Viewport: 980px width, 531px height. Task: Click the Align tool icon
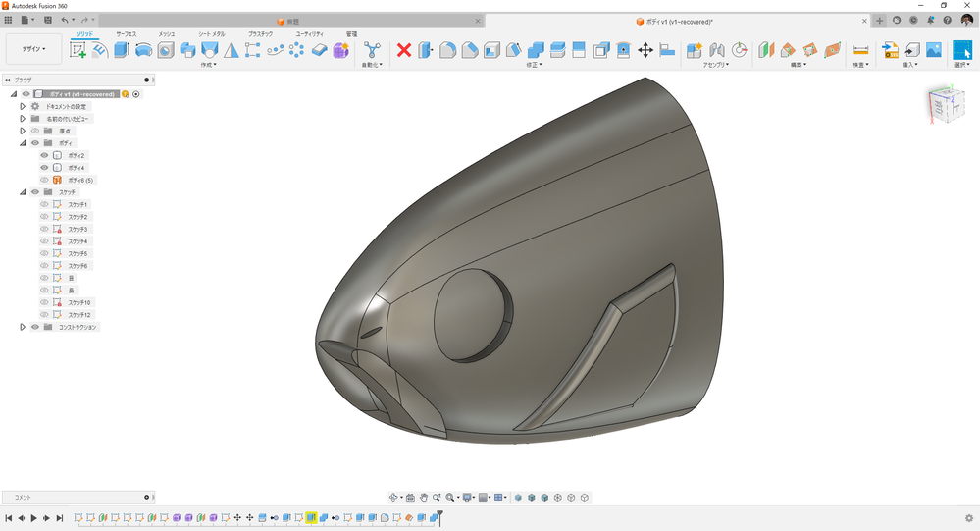coord(667,50)
